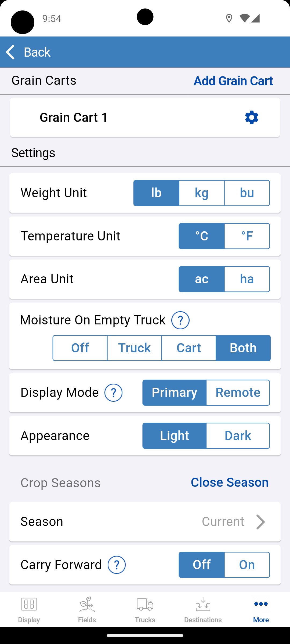Open Season chevron arrow

pyautogui.click(x=260, y=522)
